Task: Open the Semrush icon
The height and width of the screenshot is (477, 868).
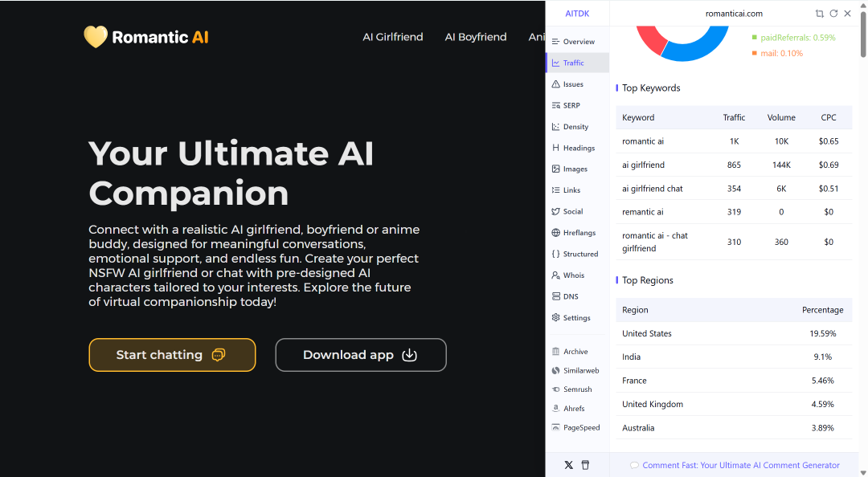Action: pos(556,389)
